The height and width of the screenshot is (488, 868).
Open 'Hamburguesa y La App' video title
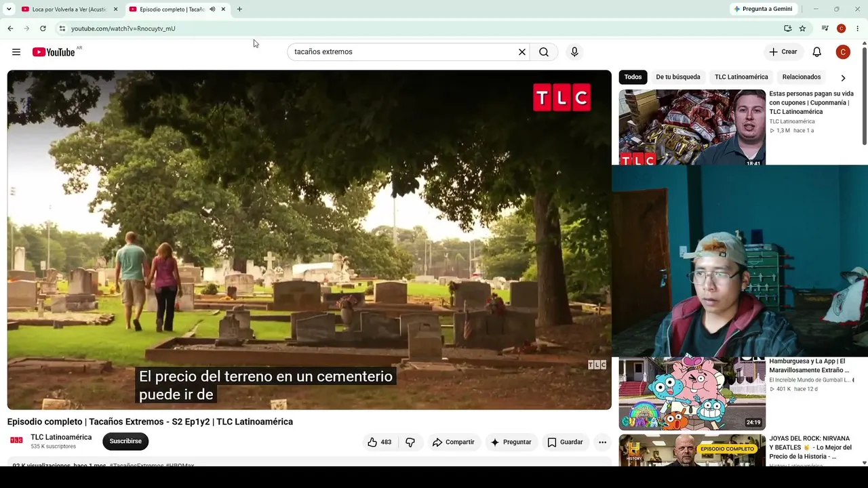(x=810, y=366)
